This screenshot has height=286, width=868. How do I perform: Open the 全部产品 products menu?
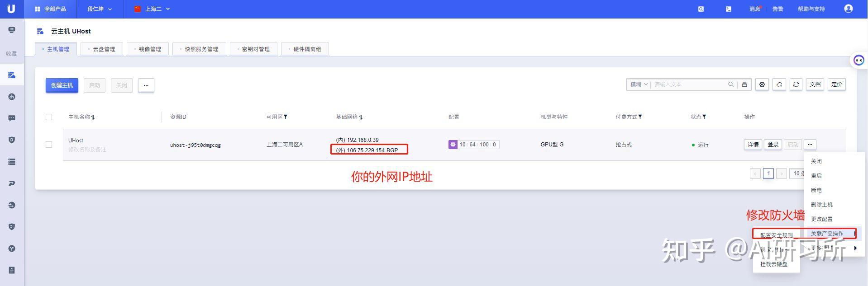click(x=50, y=9)
